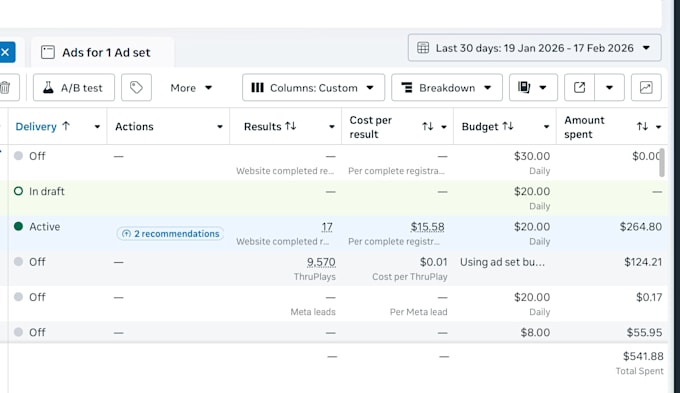Open the Results column options arrow
680x393 pixels.
332,127
